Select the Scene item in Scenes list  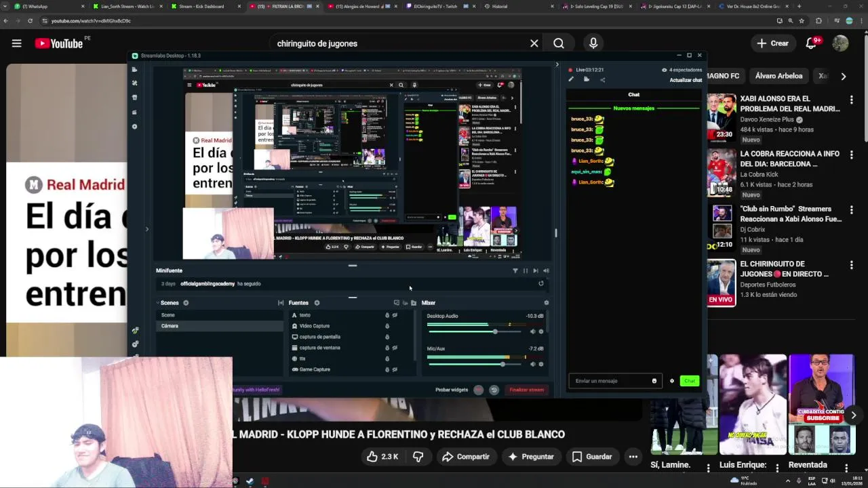click(x=219, y=315)
